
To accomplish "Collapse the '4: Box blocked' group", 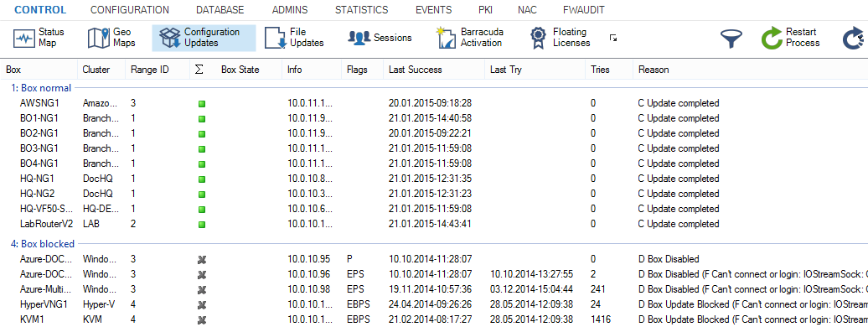I will coord(44,244).
